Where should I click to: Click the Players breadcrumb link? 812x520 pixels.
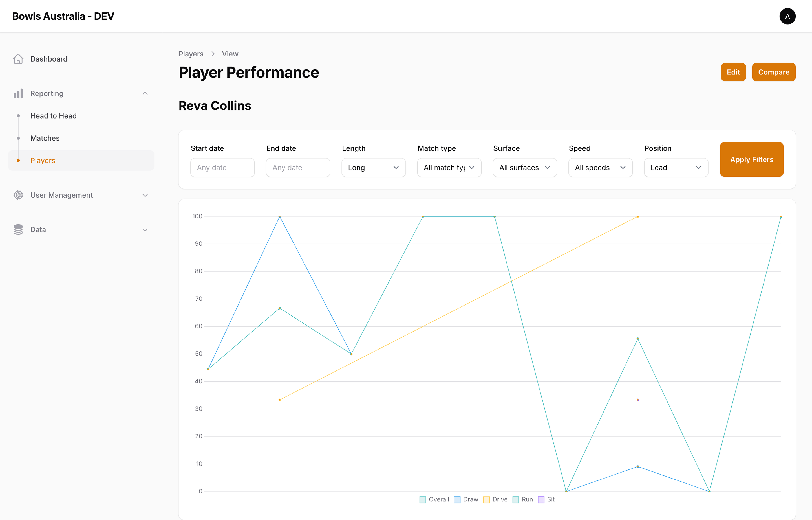191,54
